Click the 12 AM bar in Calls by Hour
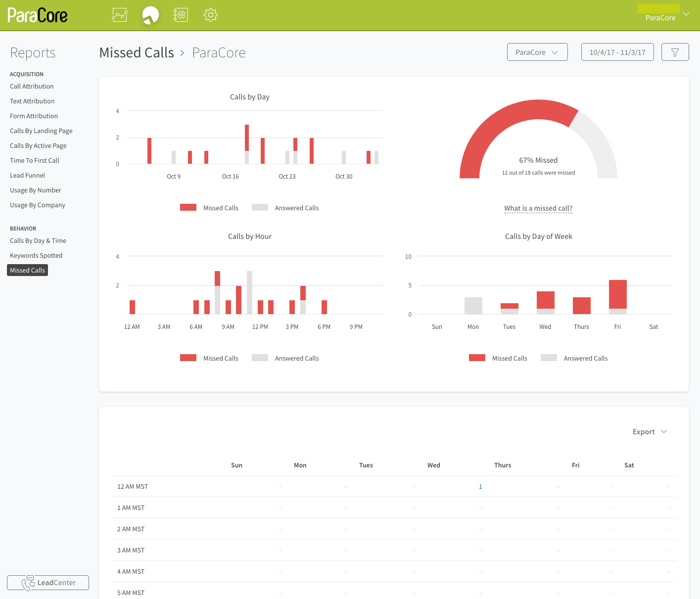 (x=132, y=307)
